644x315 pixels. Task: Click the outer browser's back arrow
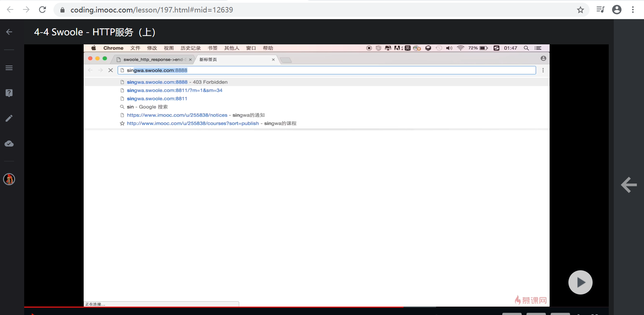point(10,10)
